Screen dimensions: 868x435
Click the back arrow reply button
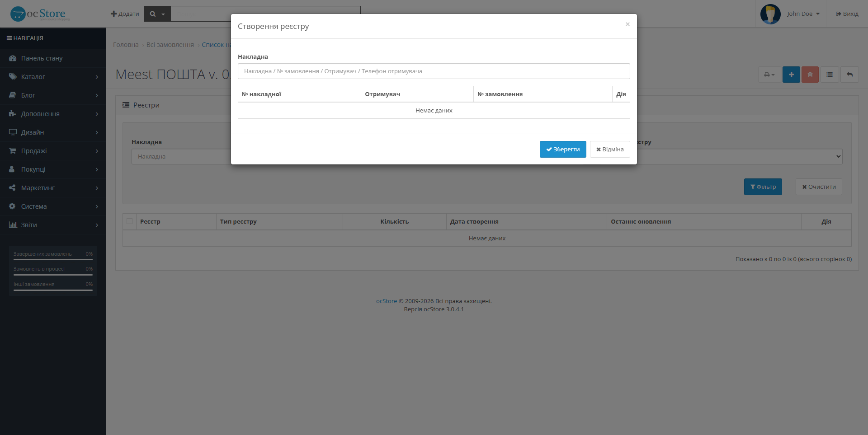849,75
